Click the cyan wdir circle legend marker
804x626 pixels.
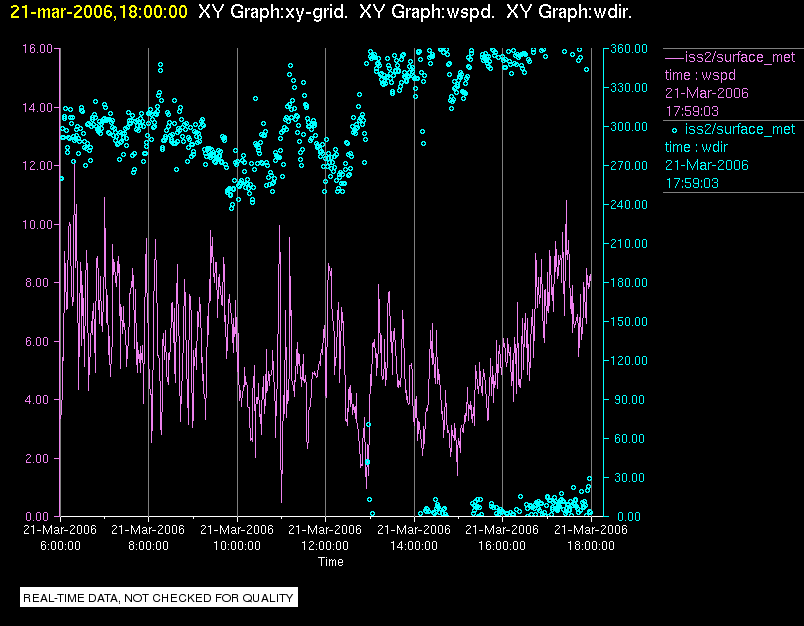(x=674, y=129)
